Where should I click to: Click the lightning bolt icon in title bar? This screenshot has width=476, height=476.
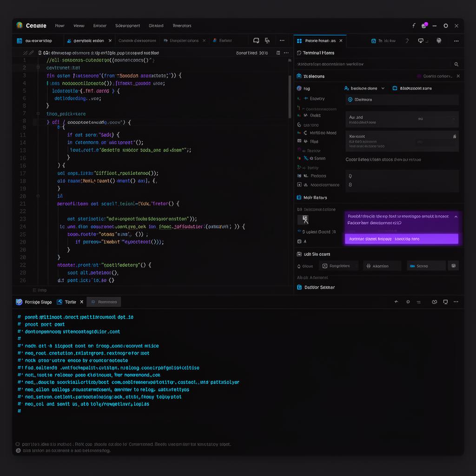tap(414, 26)
